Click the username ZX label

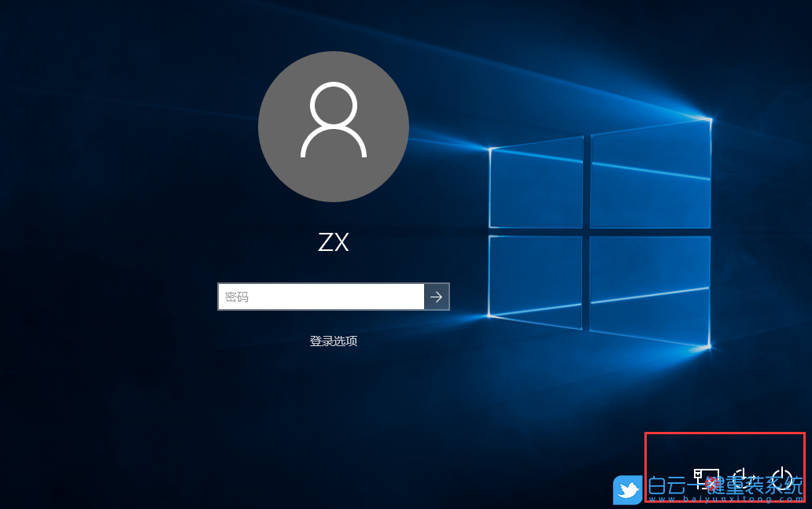[334, 242]
